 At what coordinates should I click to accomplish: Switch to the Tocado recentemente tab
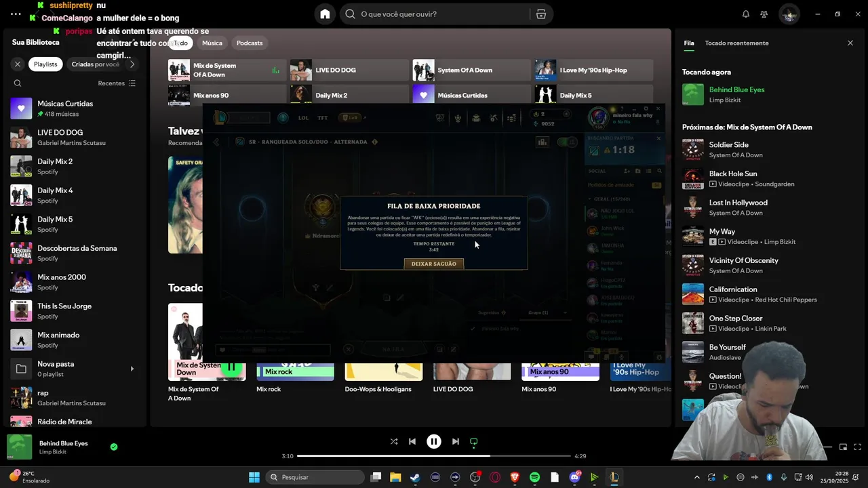pyautogui.click(x=736, y=43)
